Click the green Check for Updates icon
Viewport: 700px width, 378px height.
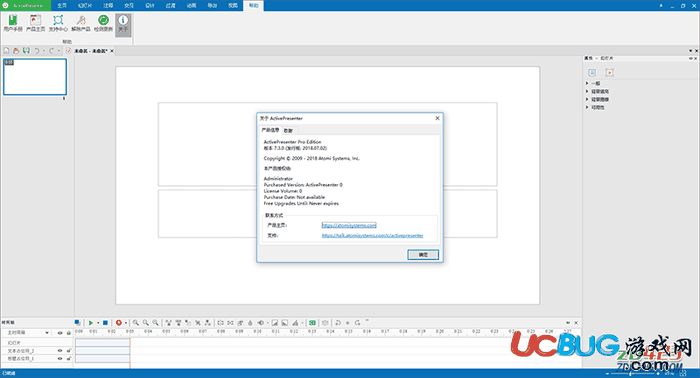pos(103,23)
